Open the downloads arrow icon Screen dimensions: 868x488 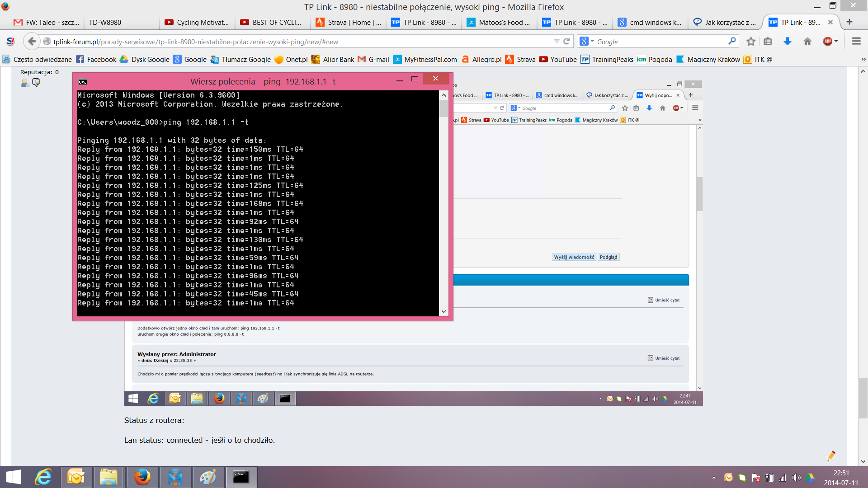(x=788, y=42)
